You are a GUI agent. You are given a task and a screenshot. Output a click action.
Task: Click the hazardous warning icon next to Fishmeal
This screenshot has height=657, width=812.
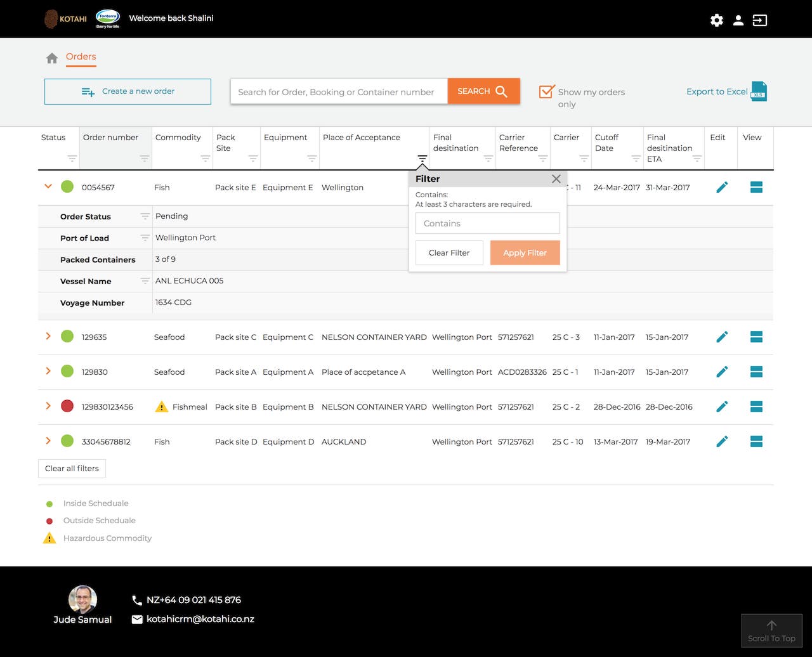pyautogui.click(x=160, y=407)
